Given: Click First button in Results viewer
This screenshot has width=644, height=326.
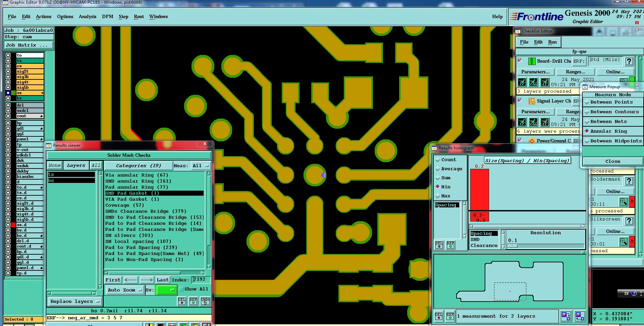Looking at the screenshot, I should click(113, 280).
